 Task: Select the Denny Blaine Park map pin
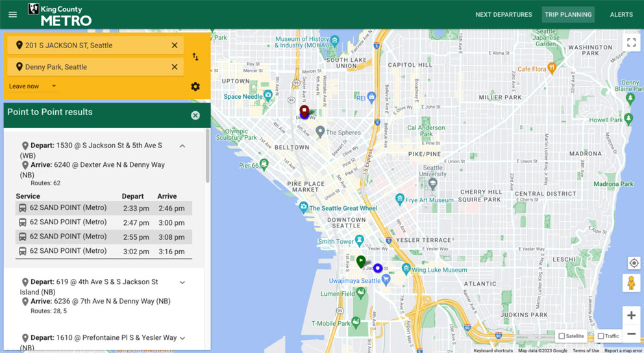(x=630, y=99)
